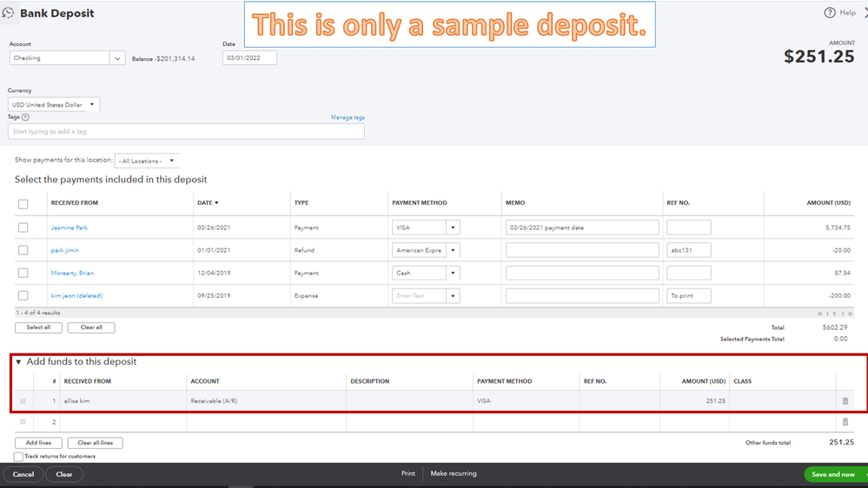Click the empty received-from cell in line 2
The height and width of the screenshot is (488, 868).
123,422
